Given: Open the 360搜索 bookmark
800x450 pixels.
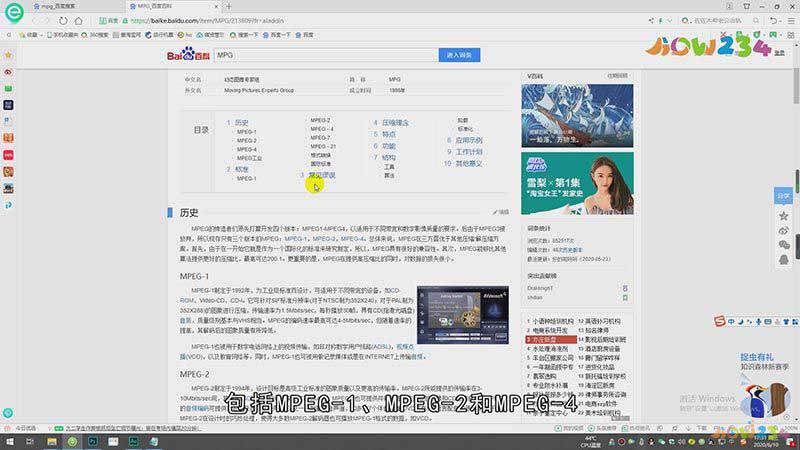Looking at the screenshot, I should [95, 35].
